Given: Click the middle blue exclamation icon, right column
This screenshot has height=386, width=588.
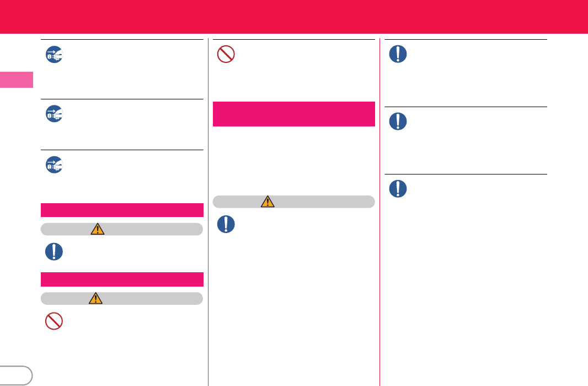Looking at the screenshot, I should [398, 121].
